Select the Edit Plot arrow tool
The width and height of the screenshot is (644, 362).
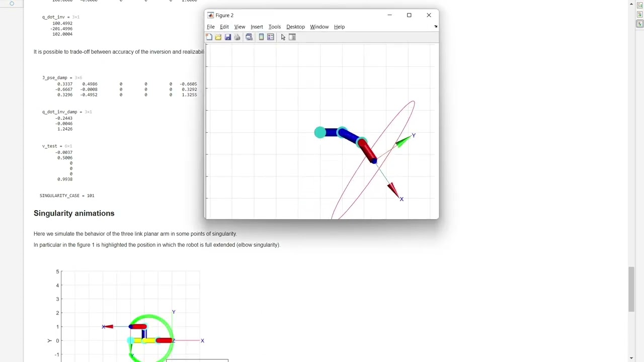(283, 37)
